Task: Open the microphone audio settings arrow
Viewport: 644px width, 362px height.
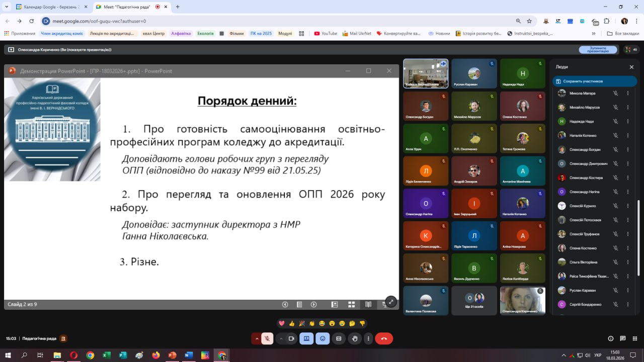Action: tap(257, 339)
